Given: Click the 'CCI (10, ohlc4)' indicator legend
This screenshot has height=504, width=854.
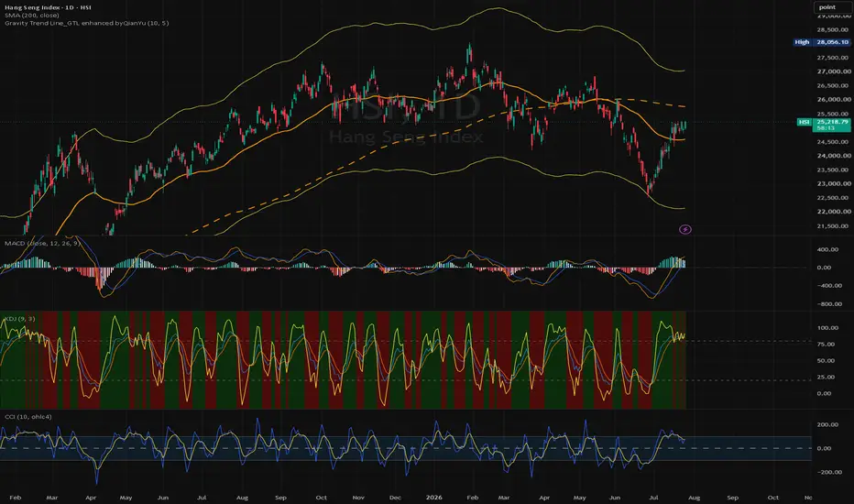Looking at the screenshot, I should (x=28, y=417).
